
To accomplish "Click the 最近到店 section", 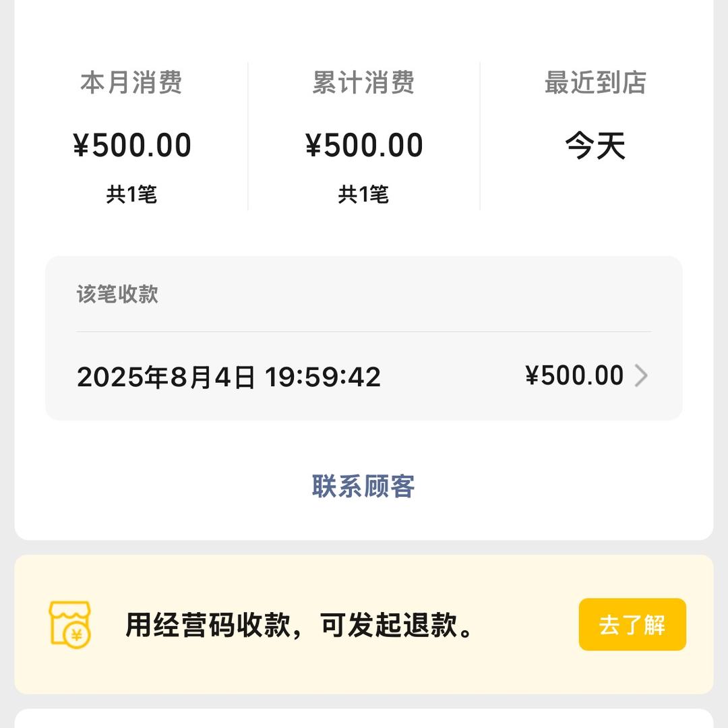I will [x=595, y=83].
